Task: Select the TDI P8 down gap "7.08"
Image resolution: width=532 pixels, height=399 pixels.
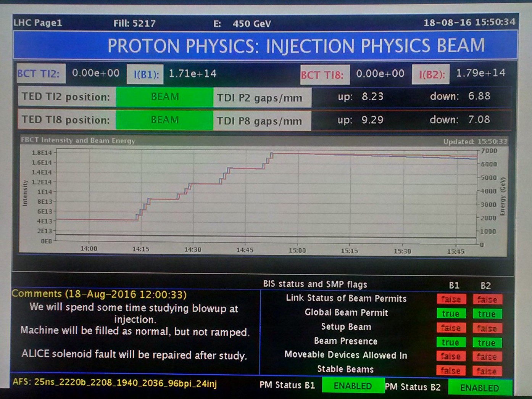Action: tap(479, 119)
